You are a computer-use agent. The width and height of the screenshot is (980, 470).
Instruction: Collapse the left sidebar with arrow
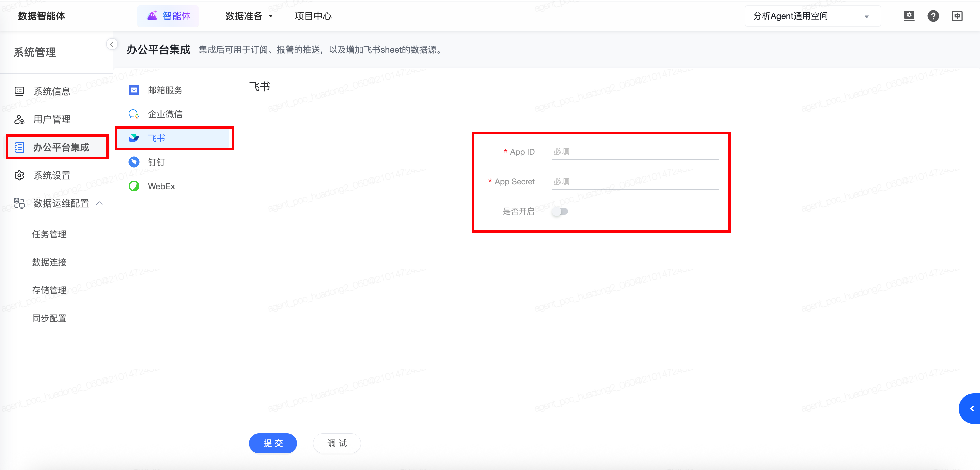tap(111, 44)
